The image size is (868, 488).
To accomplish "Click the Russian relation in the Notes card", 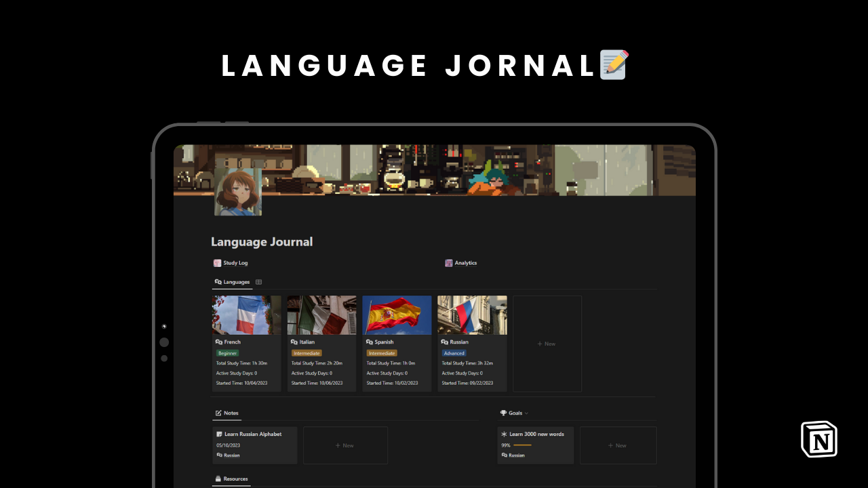I will coord(228,455).
